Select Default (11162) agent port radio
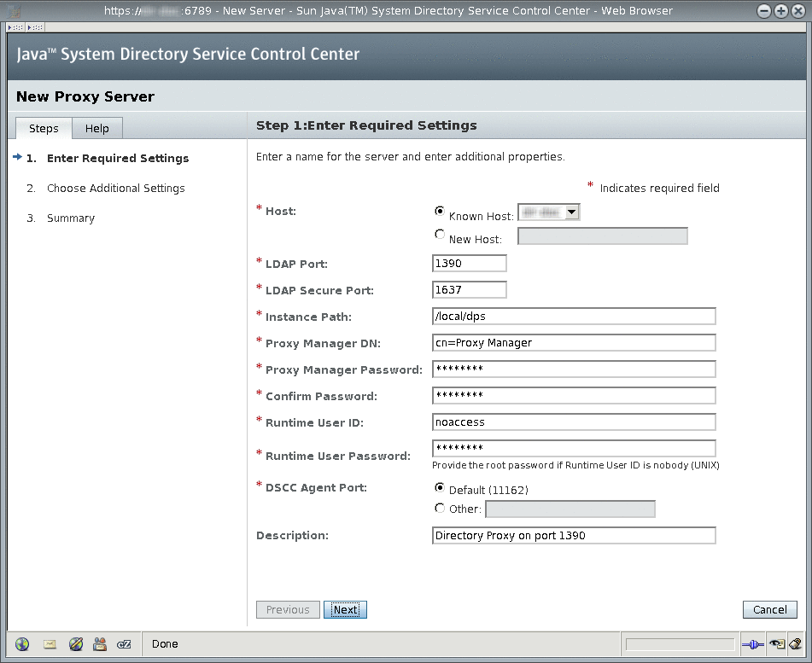This screenshot has width=812, height=663. (440, 487)
